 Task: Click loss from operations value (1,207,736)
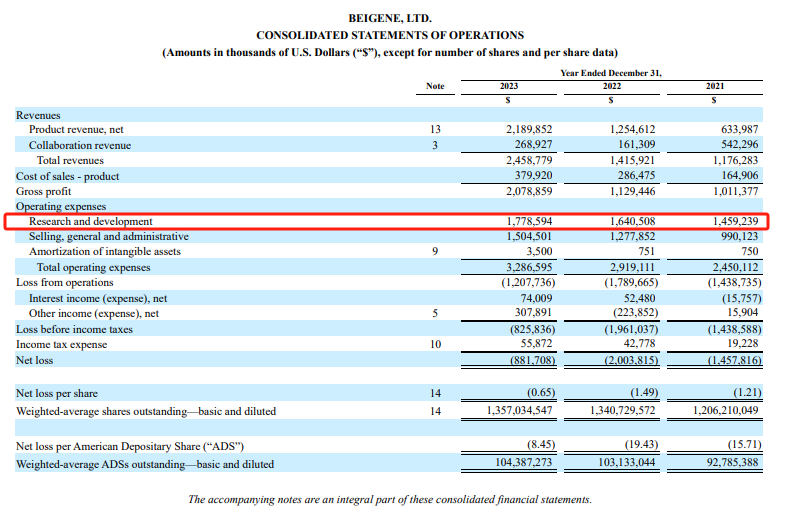(x=528, y=283)
